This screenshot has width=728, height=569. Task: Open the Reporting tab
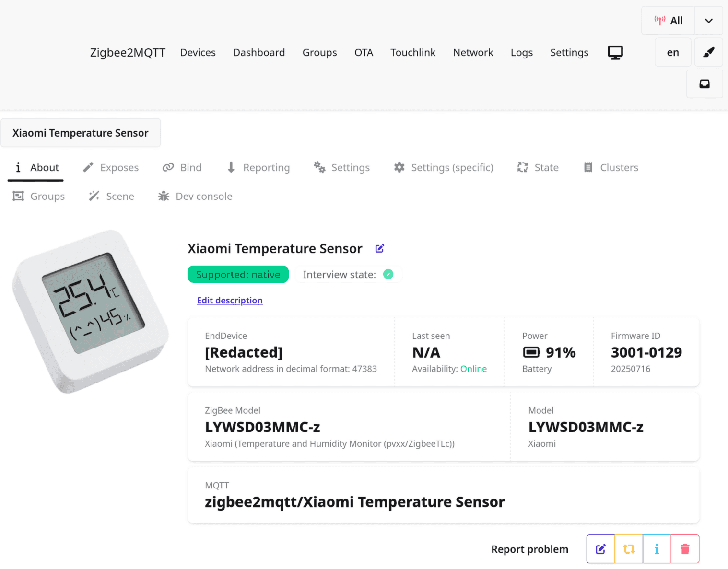pos(258,168)
